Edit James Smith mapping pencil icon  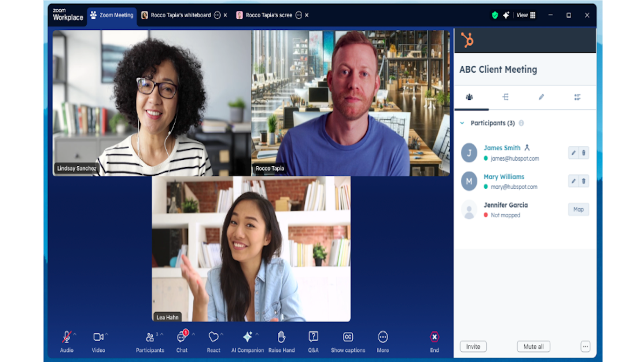click(x=574, y=153)
